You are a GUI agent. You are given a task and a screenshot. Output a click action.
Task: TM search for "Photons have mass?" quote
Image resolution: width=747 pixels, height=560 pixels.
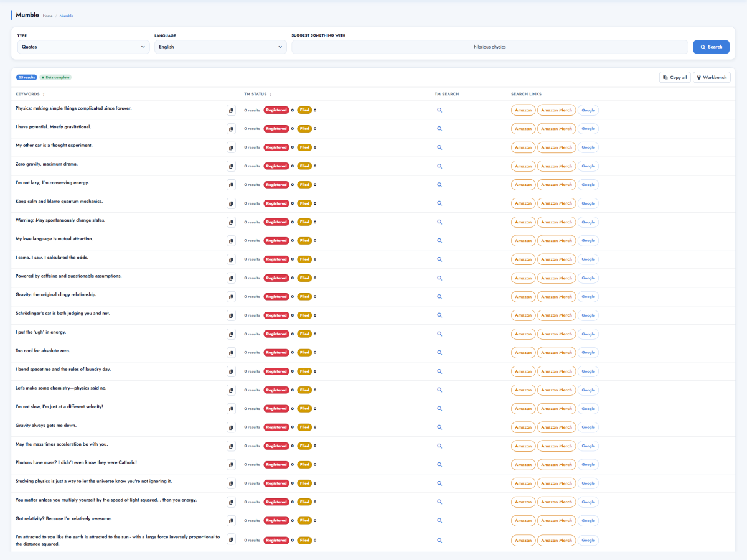pyautogui.click(x=439, y=465)
